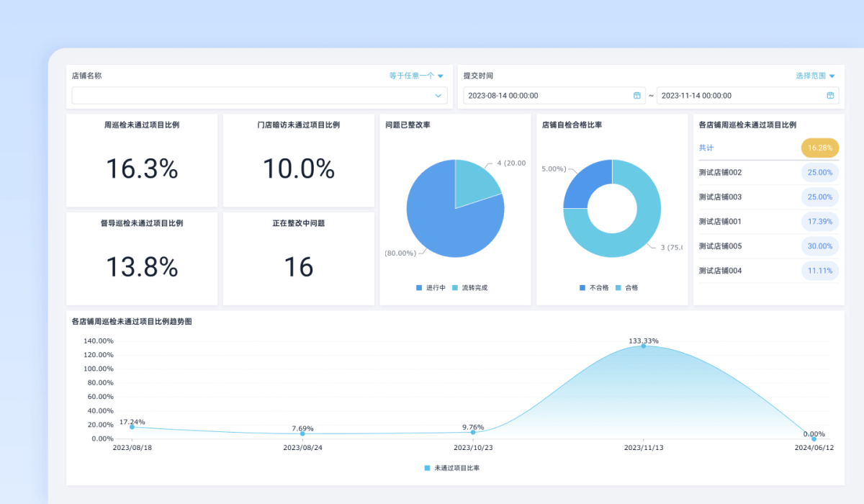This screenshot has width=864, height=504.
Task: Click the 16.3% 周巡检未通过项目比例 value
Action: 142,168
